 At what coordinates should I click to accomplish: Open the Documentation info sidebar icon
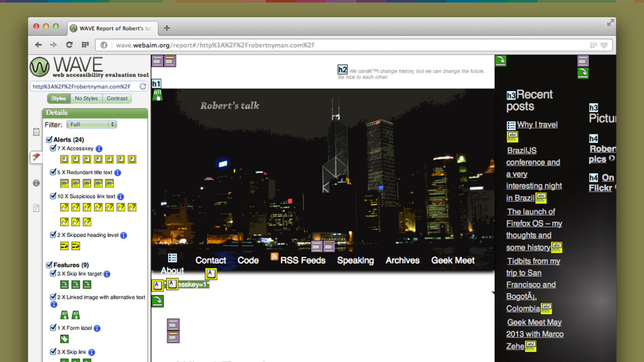[36, 183]
